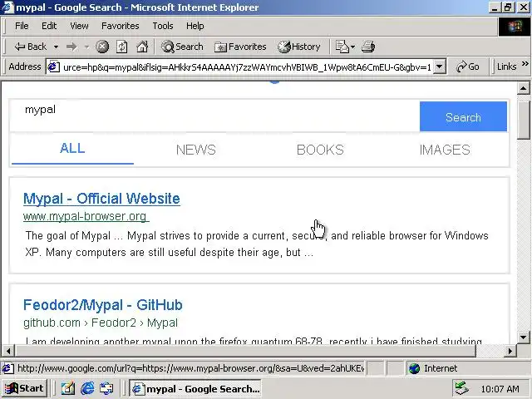Viewport: 532px width, 399px height.
Task: Click the Forward arrow button
Action: (71, 47)
